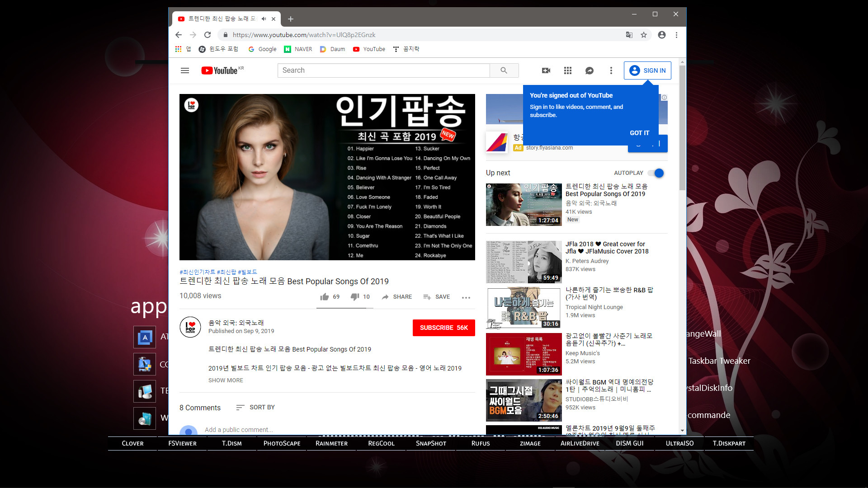Viewport: 868px width, 488px height.
Task: Close the YouTube browser tab
Action: [274, 19]
